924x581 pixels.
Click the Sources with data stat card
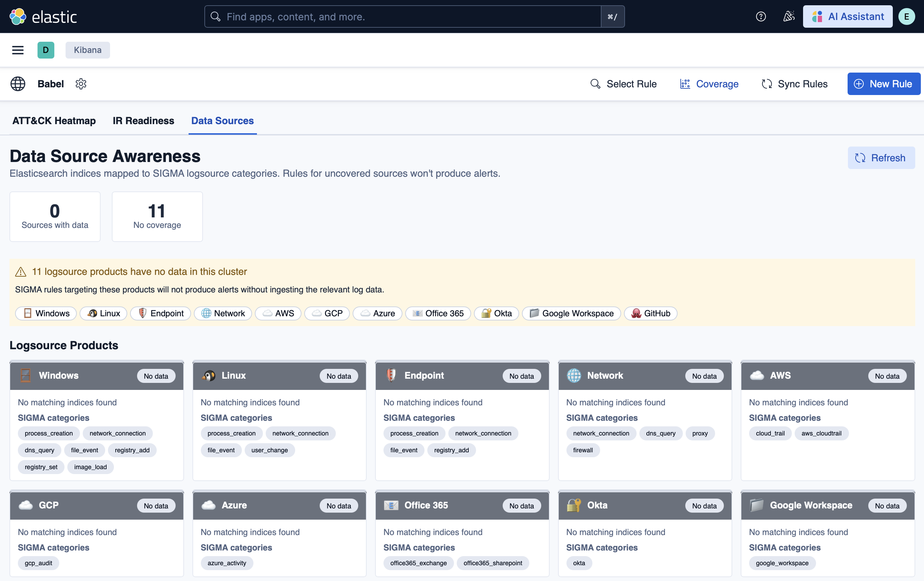click(55, 216)
